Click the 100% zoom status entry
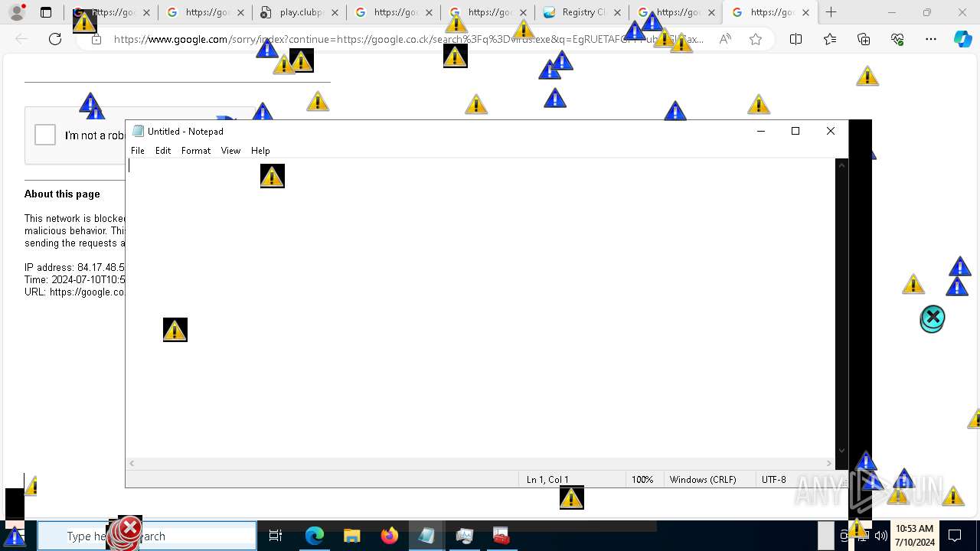 (x=642, y=479)
